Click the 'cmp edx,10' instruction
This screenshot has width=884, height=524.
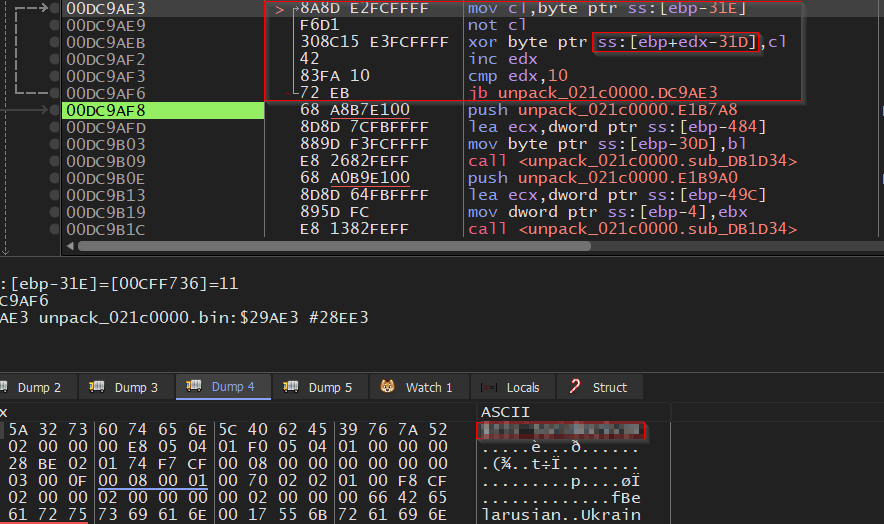pos(518,76)
